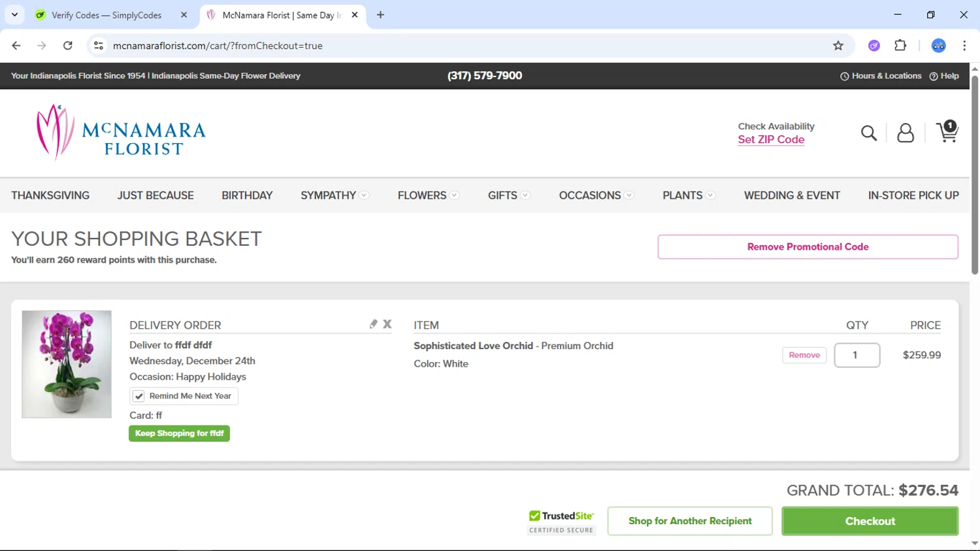980x551 pixels.
Task: Expand the Occasions menu arrow
Action: pyautogui.click(x=629, y=195)
